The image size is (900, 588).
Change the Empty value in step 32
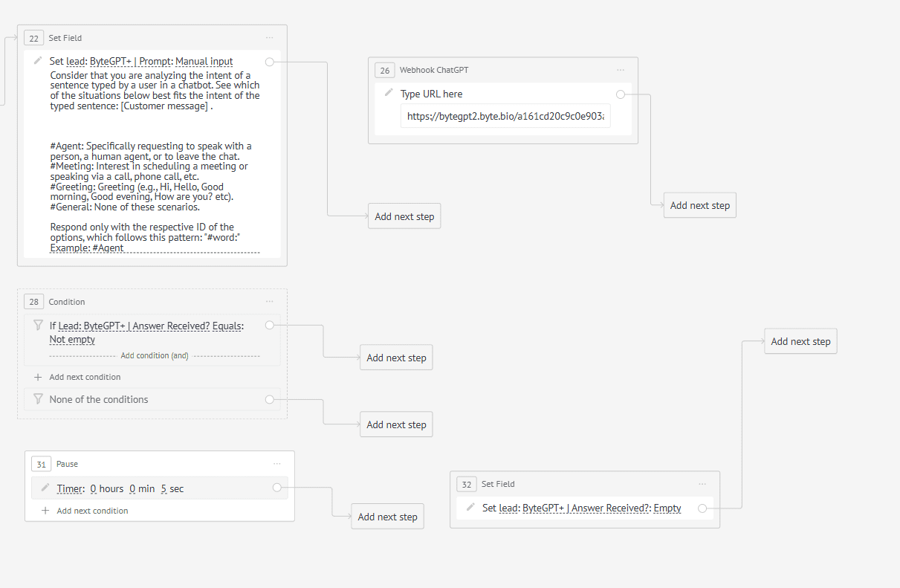pos(667,508)
